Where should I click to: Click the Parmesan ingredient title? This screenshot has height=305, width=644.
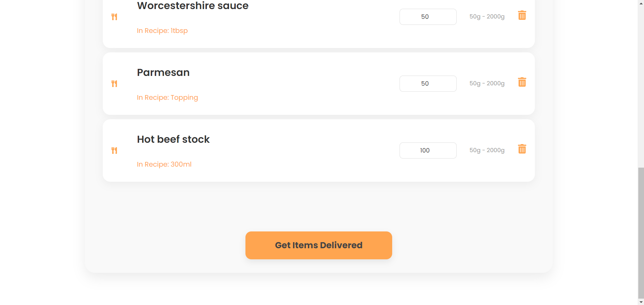[x=163, y=73]
